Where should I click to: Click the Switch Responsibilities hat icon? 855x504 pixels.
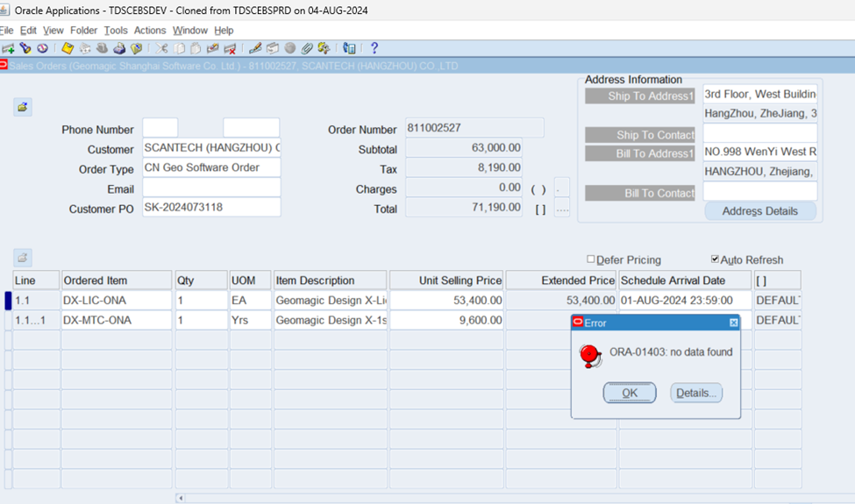click(102, 48)
